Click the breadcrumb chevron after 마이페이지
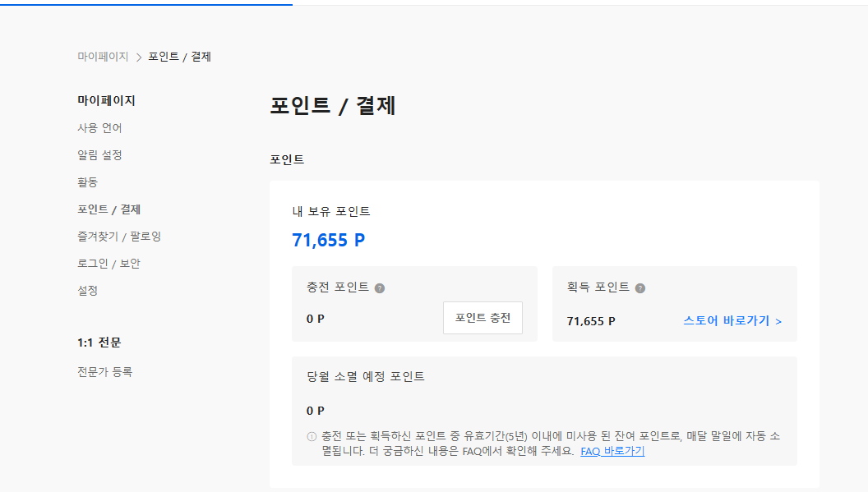The height and width of the screenshot is (492, 868). (x=138, y=57)
